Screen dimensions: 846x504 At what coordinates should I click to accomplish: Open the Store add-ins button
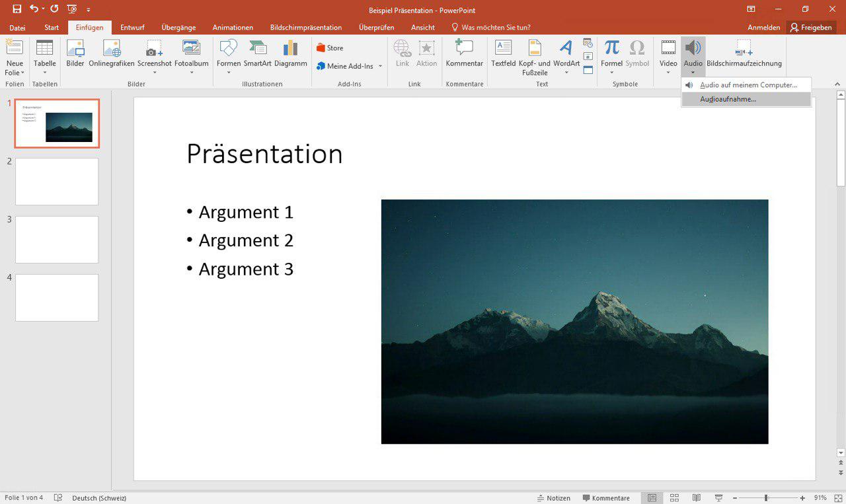330,48
